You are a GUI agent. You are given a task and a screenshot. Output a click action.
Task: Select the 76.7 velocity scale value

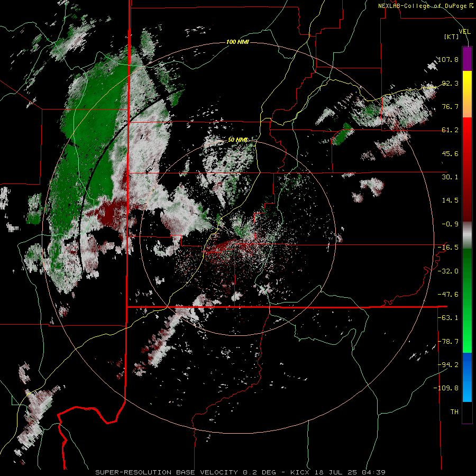tap(450, 106)
